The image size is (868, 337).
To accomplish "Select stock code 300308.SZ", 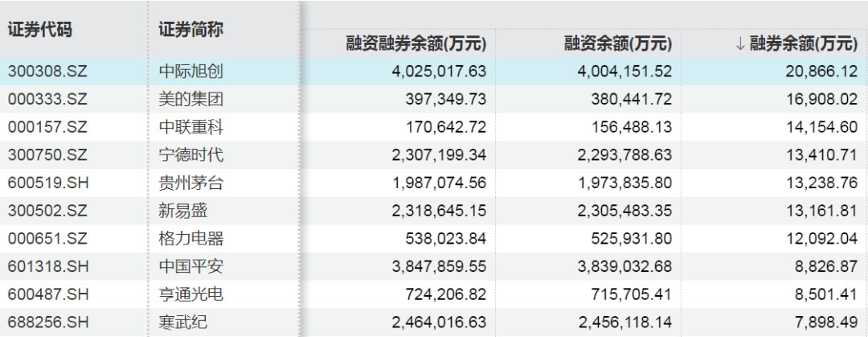I will coord(47,71).
